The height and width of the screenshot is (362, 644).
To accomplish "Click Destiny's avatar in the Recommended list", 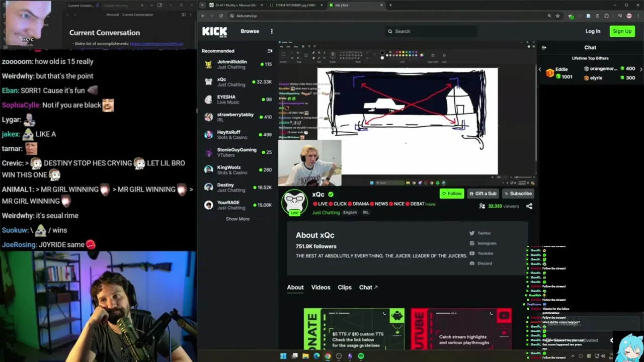I will pyautogui.click(x=208, y=188).
